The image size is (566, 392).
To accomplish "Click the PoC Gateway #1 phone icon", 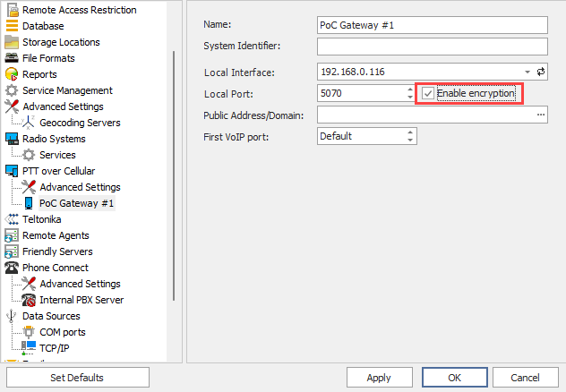I will point(29,203).
